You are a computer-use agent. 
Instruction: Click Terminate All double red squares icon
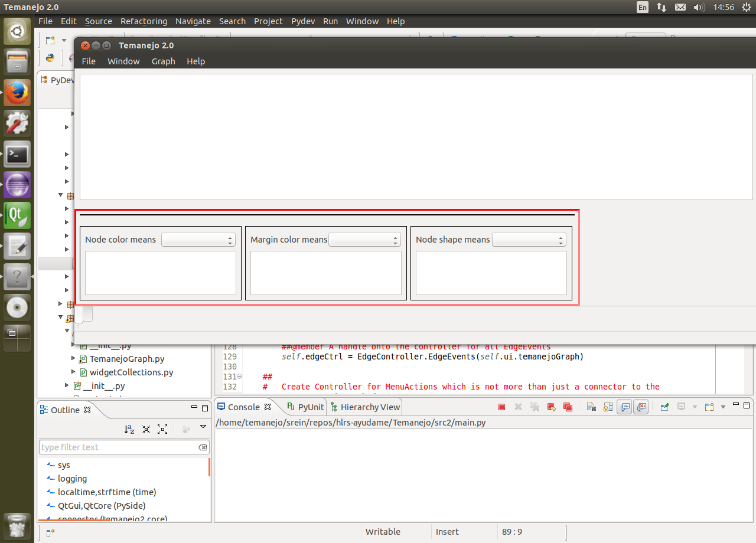click(x=568, y=407)
